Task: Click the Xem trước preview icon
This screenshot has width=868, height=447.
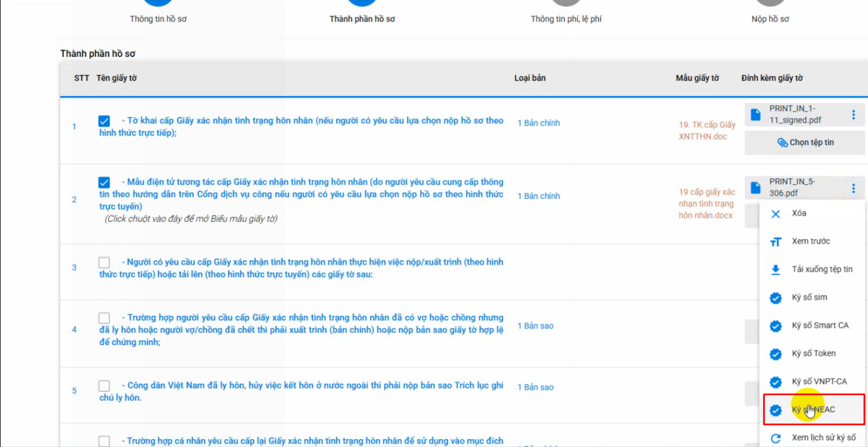Action: pyautogui.click(x=775, y=241)
